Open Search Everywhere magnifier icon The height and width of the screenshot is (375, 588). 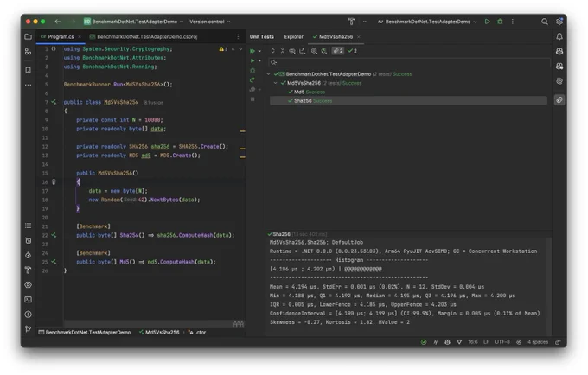coord(545,22)
